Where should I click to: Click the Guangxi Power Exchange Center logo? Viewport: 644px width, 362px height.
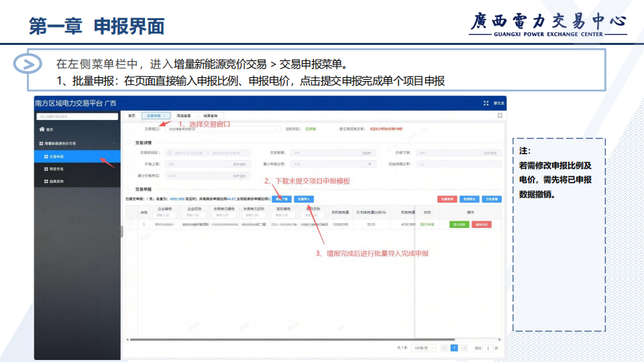pyautogui.click(x=548, y=25)
